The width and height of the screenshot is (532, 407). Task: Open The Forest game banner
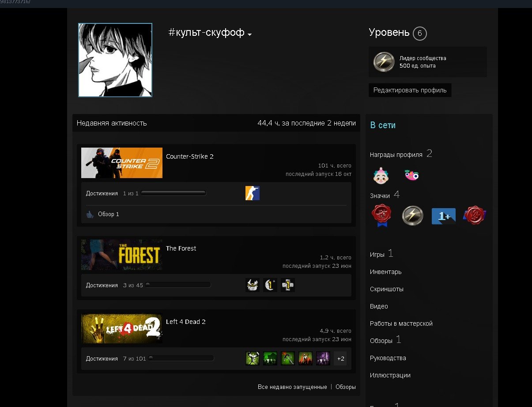[x=122, y=255]
